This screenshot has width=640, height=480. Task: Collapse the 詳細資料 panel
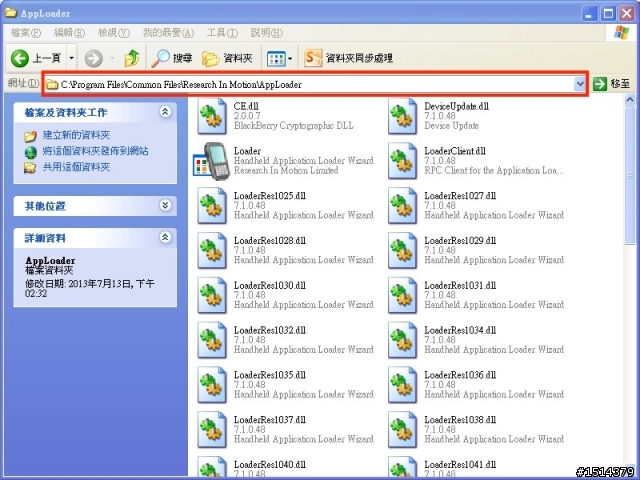click(x=165, y=237)
